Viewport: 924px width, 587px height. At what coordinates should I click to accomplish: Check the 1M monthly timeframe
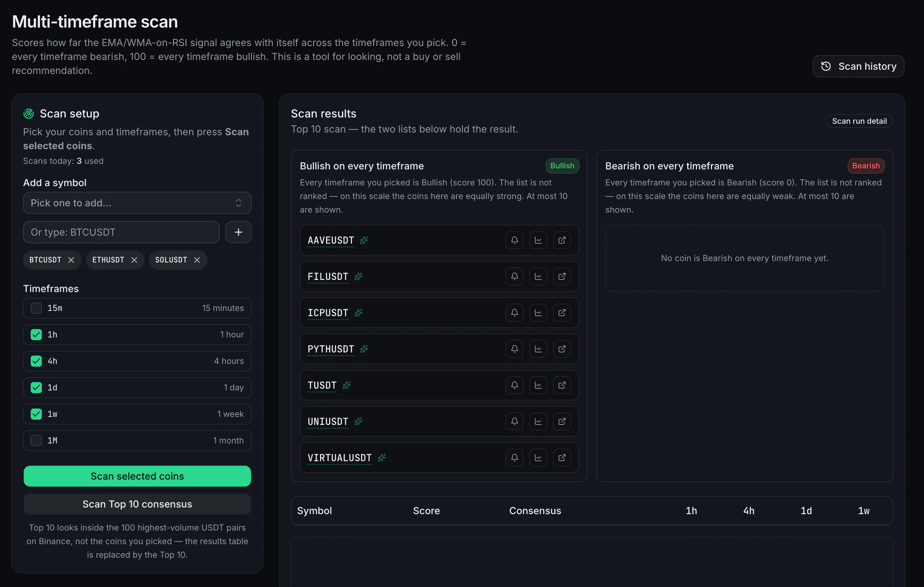36,441
